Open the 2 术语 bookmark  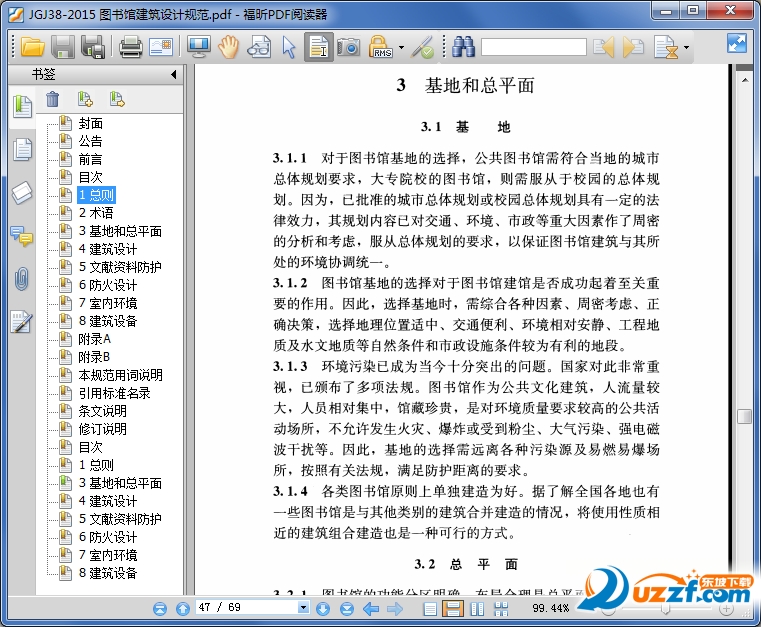[96, 213]
